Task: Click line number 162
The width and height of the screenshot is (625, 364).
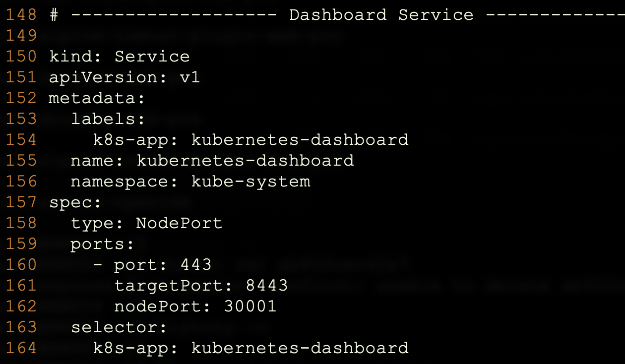Action: pos(21,306)
